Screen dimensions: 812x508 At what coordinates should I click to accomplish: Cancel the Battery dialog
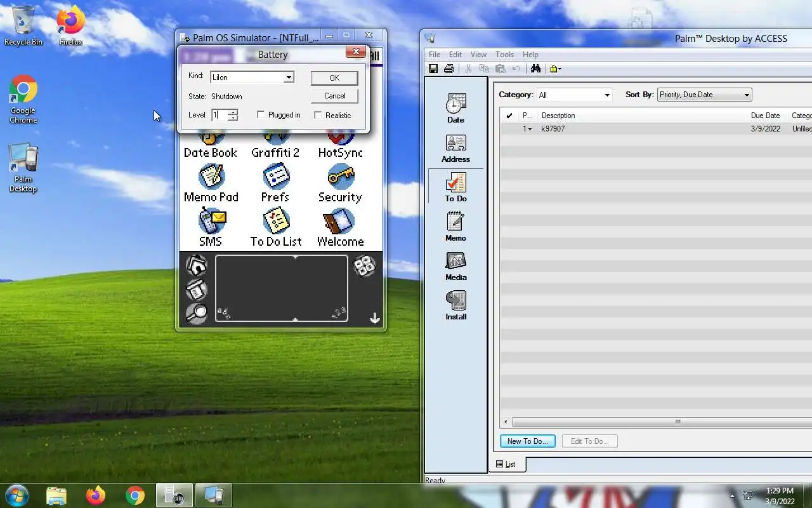[x=334, y=96]
